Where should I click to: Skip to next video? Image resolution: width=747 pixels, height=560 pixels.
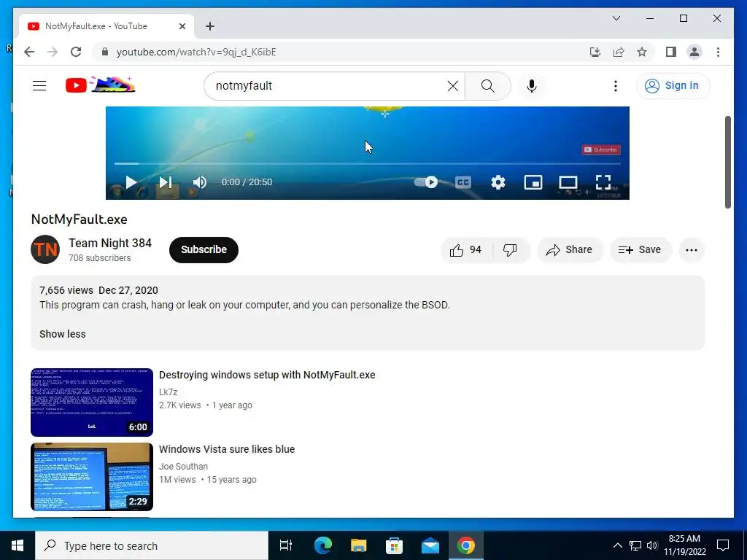(166, 182)
